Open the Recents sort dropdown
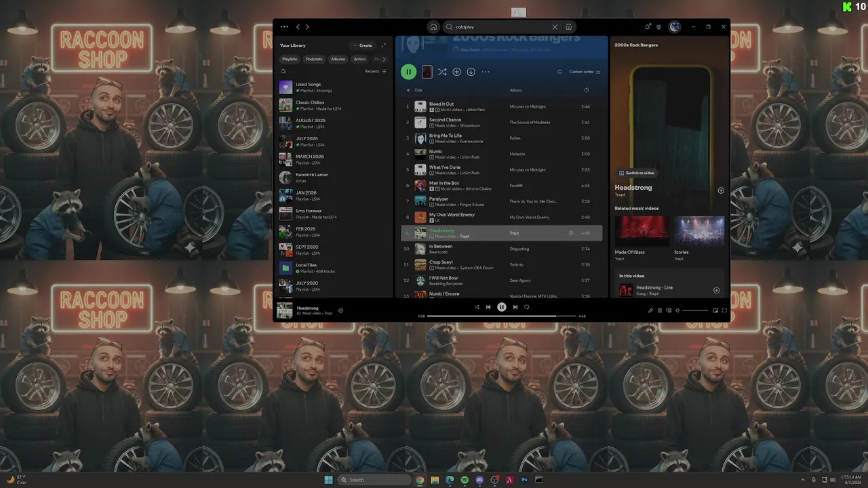Viewport: 868px width, 488px height. click(x=376, y=71)
